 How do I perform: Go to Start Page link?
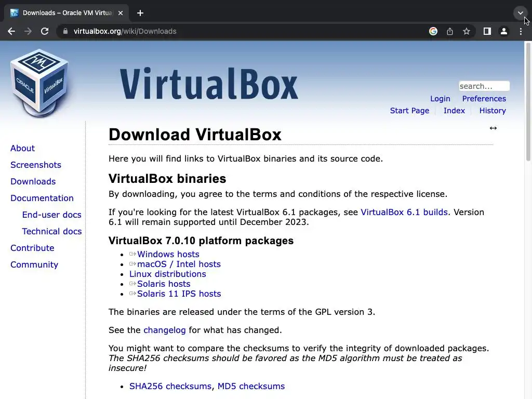pos(409,111)
